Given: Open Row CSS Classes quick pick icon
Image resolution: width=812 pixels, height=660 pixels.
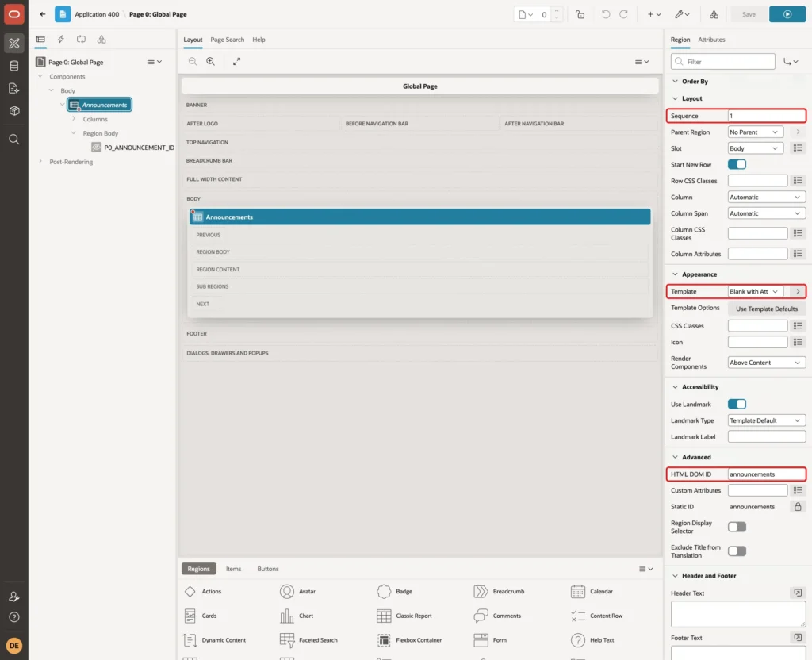Looking at the screenshot, I should [x=798, y=181].
